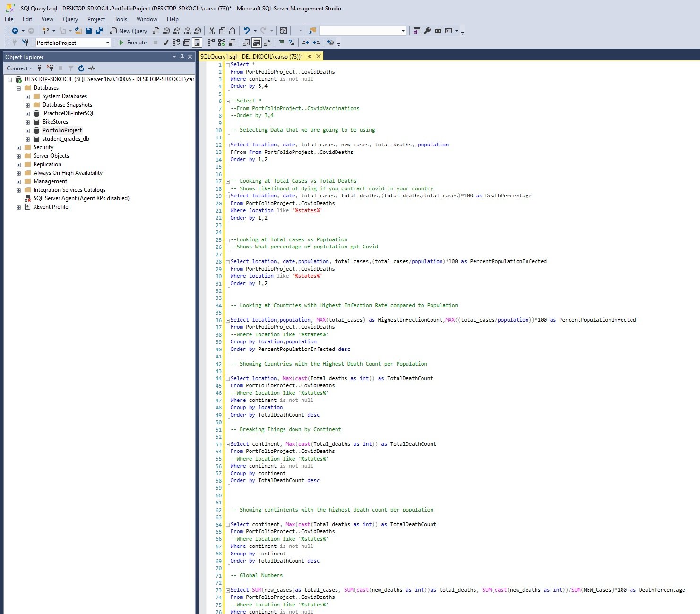Image resolution: width=700 pixels, height=614 pixels.
Task: Open the Connect dropdown in Object Explorer
Action: pyautogui.click(x=19, y=68)
